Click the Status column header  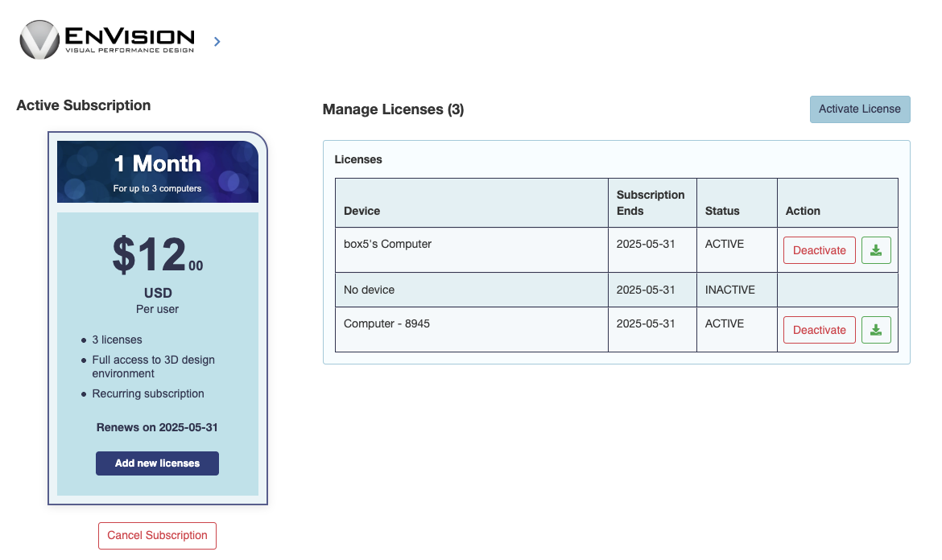(x=721, y=210)
